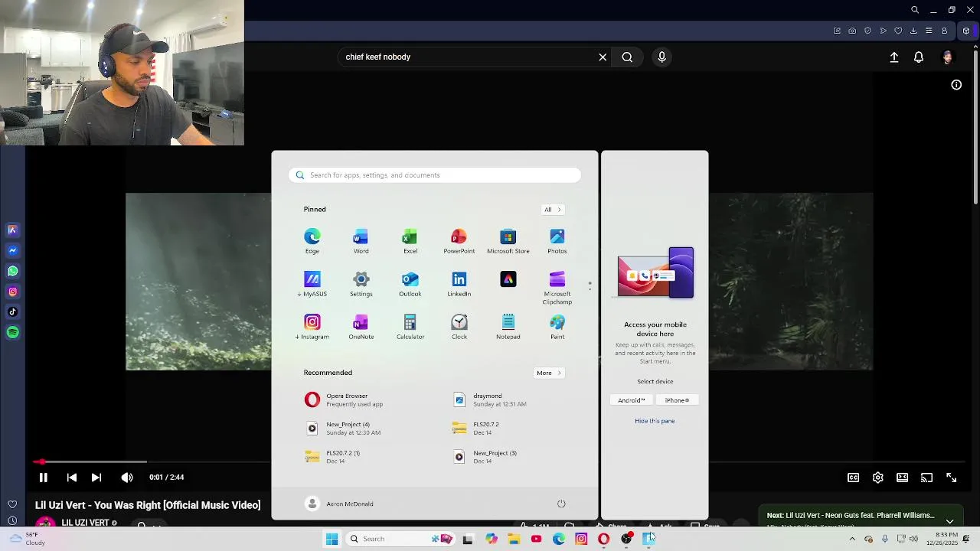
Task: Launch OneNote from pinned apps
Action: point(361,327)
